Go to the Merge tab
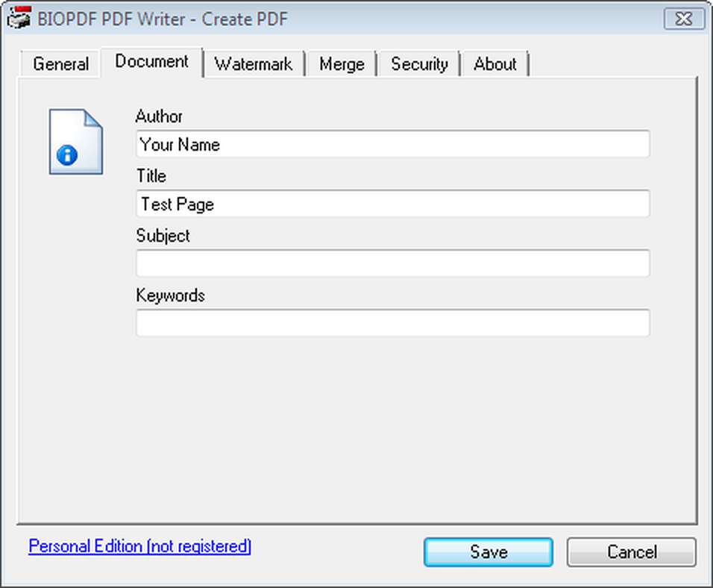 coord(342,63)
